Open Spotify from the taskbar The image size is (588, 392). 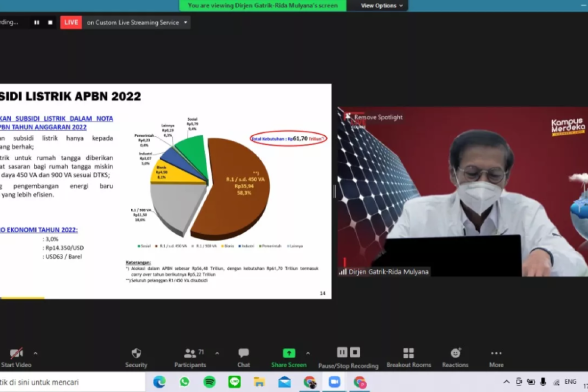[x=209, y=382]
